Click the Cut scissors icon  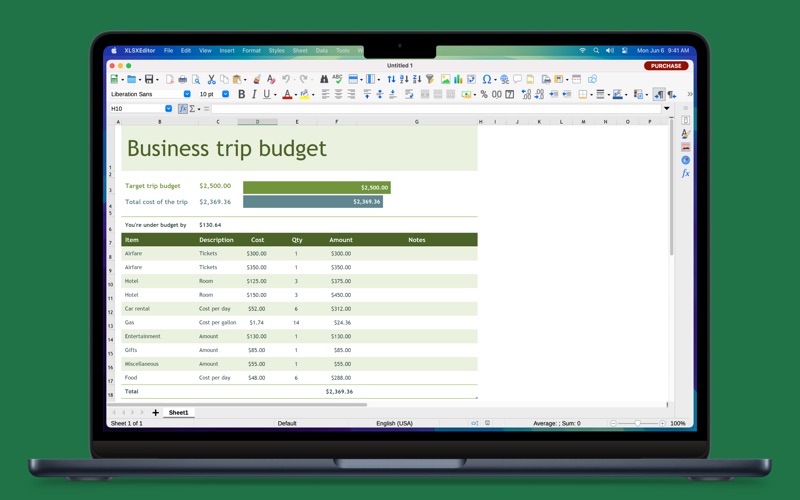tap(211, 79)
